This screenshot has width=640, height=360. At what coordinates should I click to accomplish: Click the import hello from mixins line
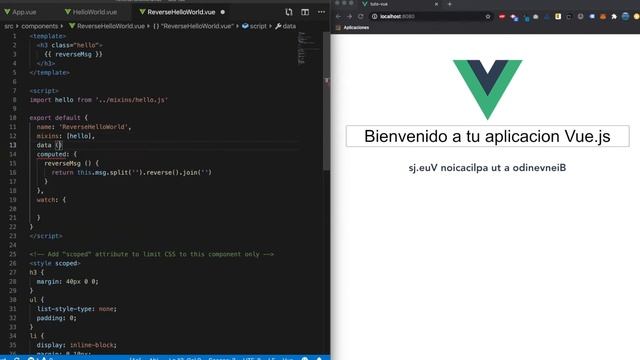[99, 100]
